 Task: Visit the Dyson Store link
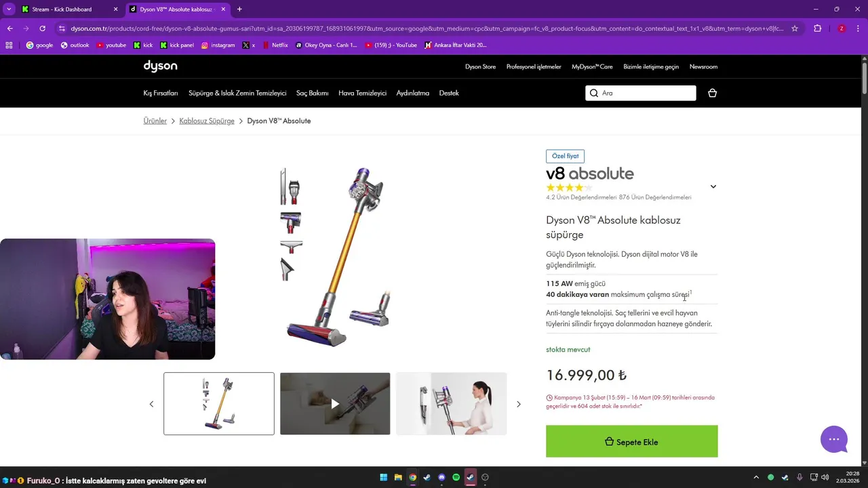[480, 66]
